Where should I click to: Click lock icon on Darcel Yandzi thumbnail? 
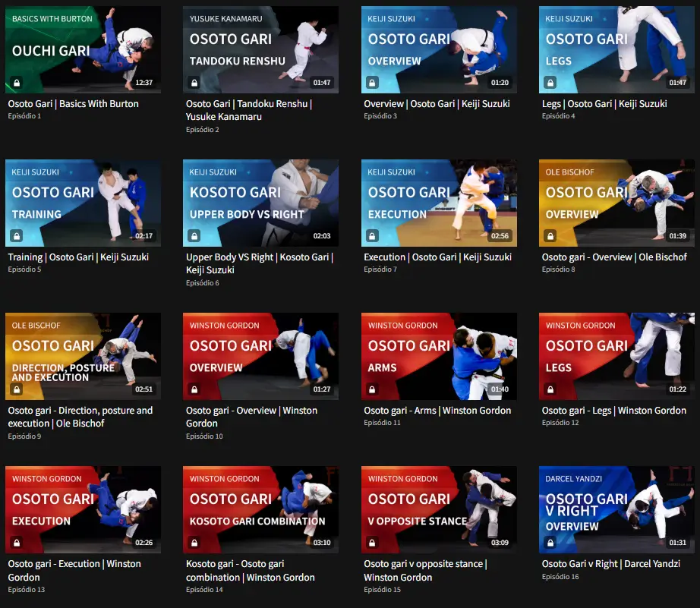pyautogui.click(x=550, y=543)
